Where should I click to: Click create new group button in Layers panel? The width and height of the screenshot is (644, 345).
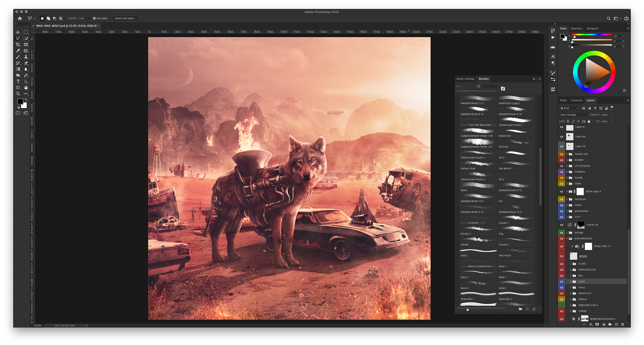[610, 325]
